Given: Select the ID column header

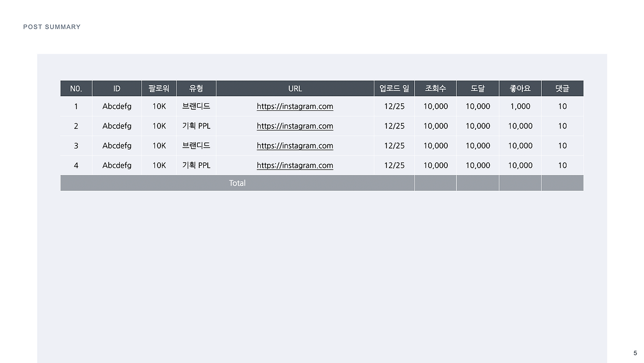Looking at the screenshot, I should [x=117, y=88].
